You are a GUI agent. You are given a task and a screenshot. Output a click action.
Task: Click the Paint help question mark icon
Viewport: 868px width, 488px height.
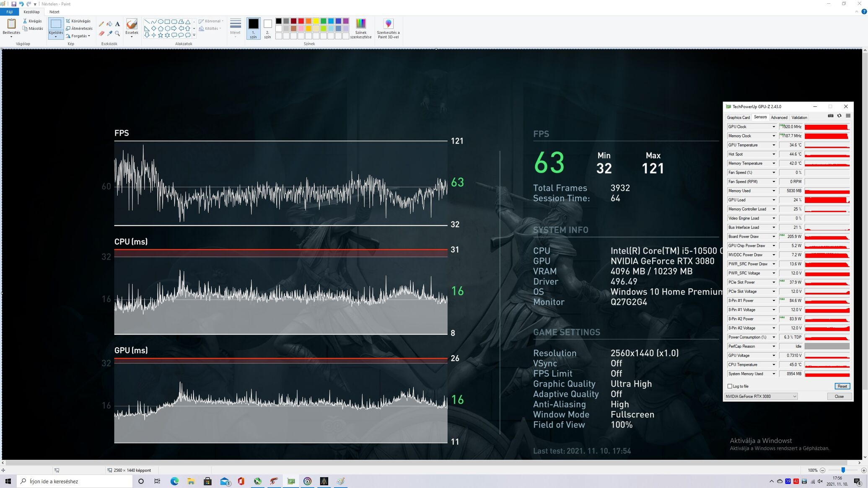tap(864, 12)
